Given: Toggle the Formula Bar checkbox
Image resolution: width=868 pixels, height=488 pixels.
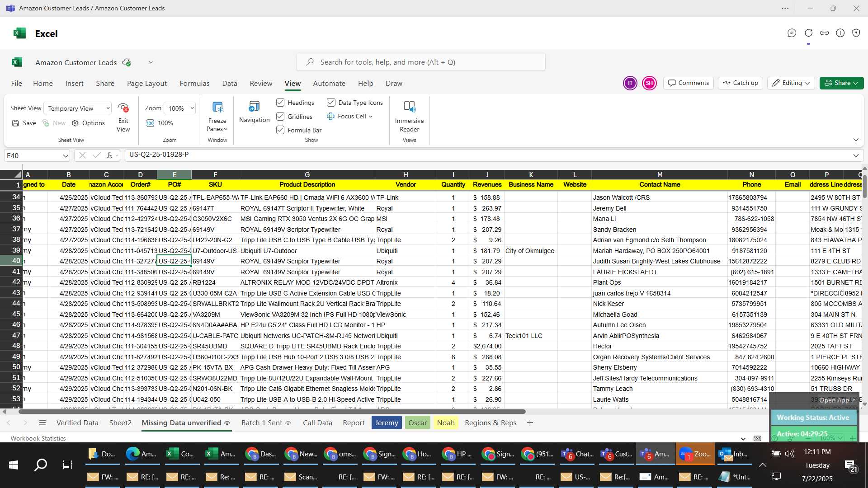Looking at the screenshot, I should 280,130.
